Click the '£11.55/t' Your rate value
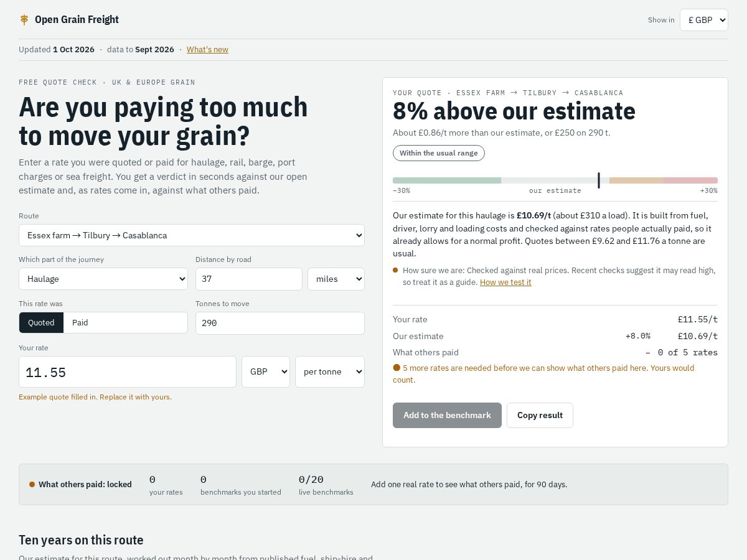The image size is (747, 560). pyautogui.click(x=698, y=319)
